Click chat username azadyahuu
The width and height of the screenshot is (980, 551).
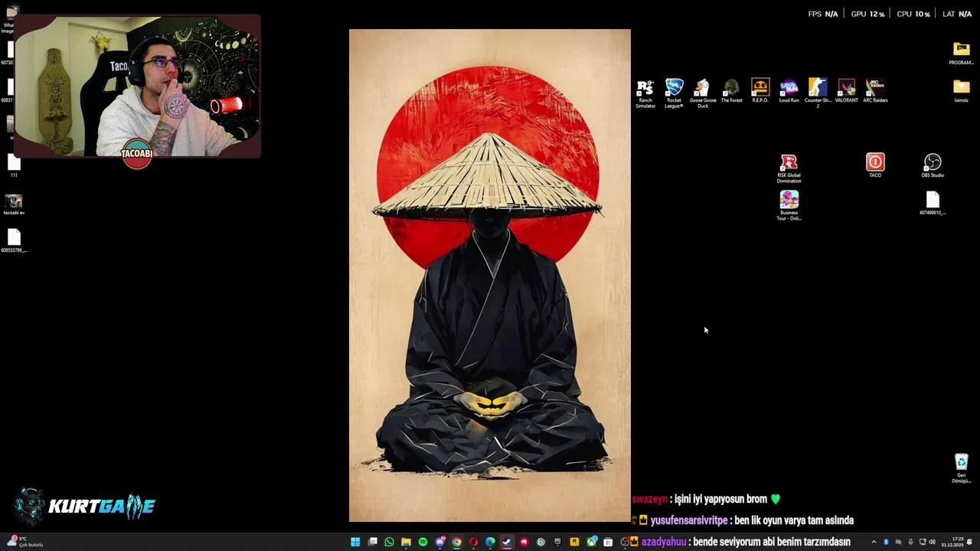[x=665, y=542]
